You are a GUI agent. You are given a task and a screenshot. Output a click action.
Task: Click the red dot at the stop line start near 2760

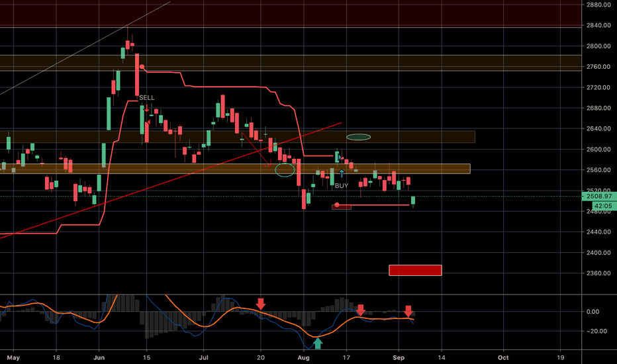point(142,67)
